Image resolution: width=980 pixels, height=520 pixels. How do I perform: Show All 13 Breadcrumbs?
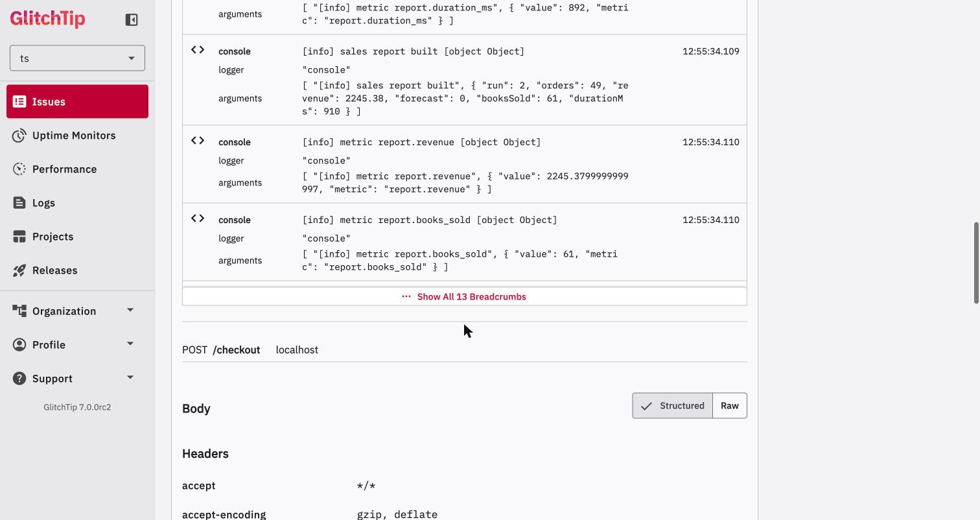pyautogui.click(x=465, y=296)
